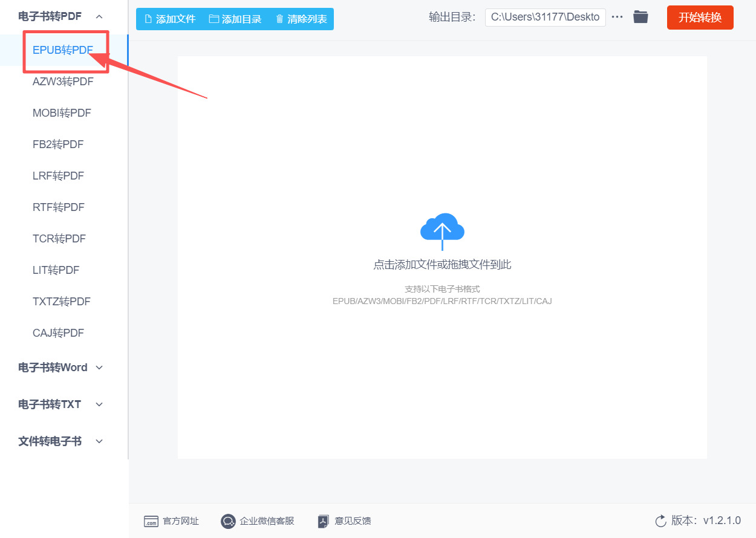This screenshot has height=538, width=756.
Task: Click the add directory folder icon
Action: click(x=213, y=19)
